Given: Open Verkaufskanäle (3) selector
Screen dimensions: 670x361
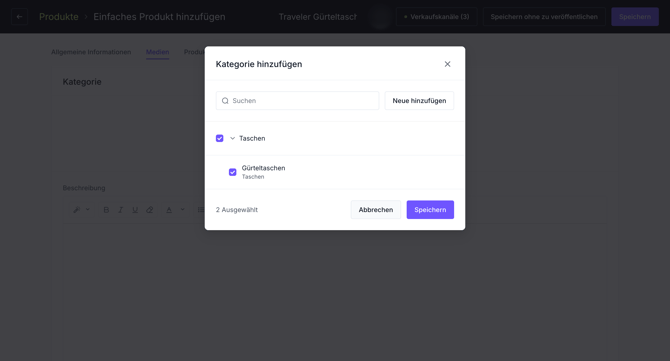Looking at the screenshot, I should (x=436, y=17).
